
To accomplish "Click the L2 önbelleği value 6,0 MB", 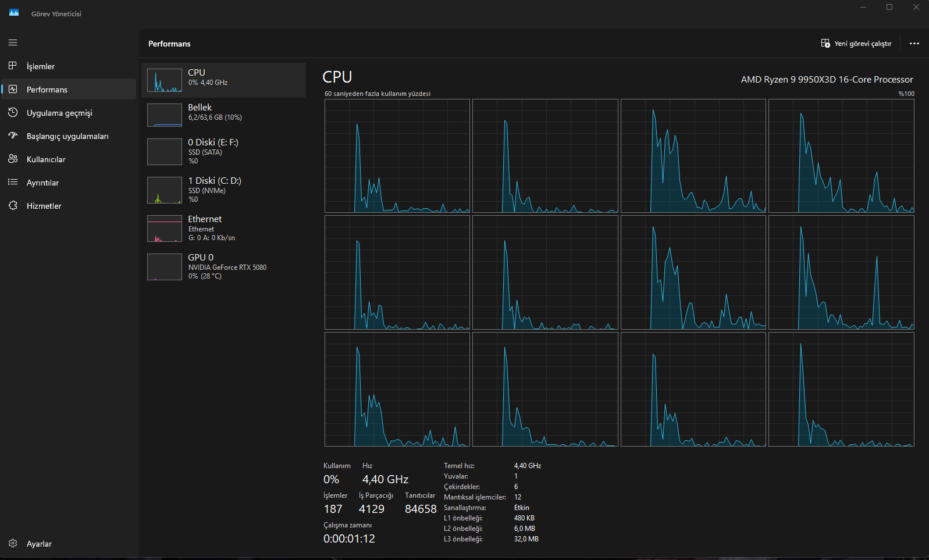I will 525,529.
